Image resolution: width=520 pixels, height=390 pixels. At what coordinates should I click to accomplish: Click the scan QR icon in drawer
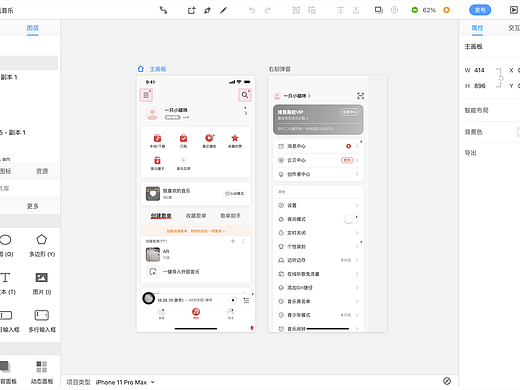coord(360,96)
